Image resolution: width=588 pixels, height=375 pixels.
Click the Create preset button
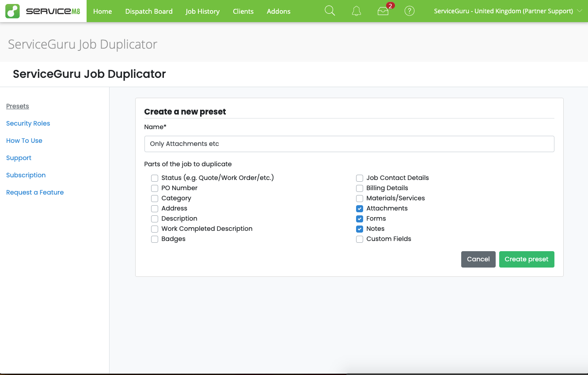point(527,260)
